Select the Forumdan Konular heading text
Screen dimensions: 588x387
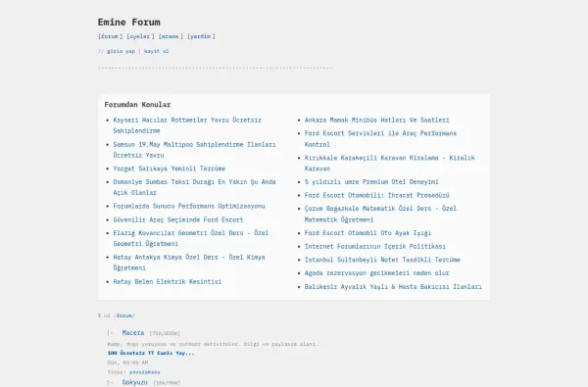coord(137,105)
